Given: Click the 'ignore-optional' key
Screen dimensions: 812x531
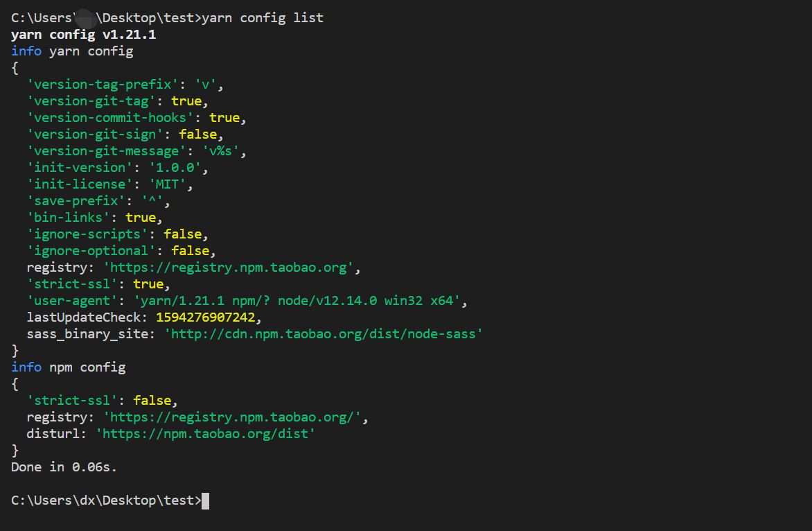Looking at the screenshot, I should click(91, 251).
